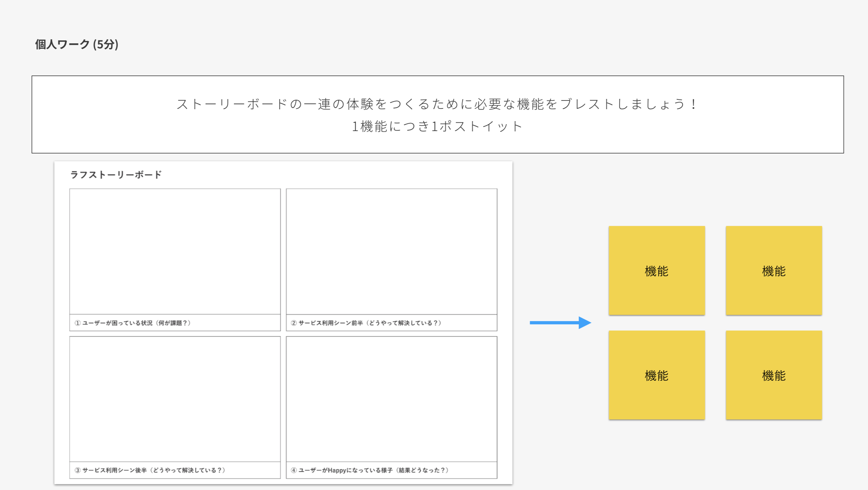The image size is (868, 490).
Task: Click blank drawing area above caption ①
Action: [175, 251]
